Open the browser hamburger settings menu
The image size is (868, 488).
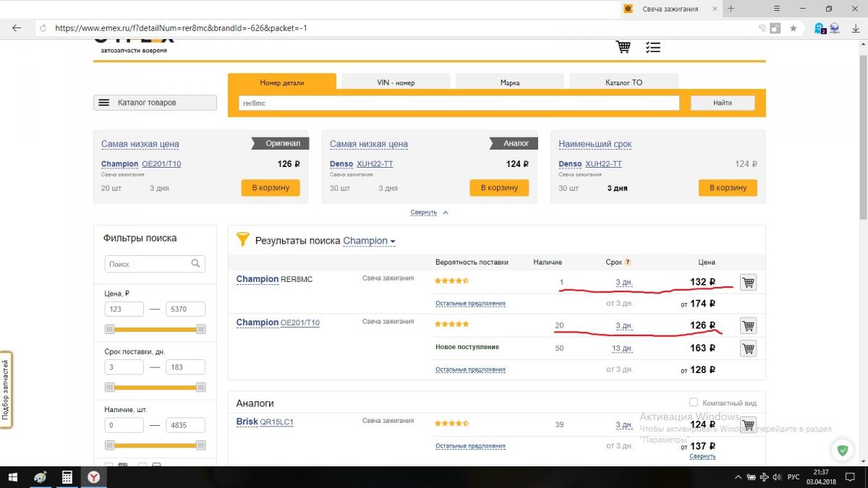pyautogui.click(x=777, y=9)
